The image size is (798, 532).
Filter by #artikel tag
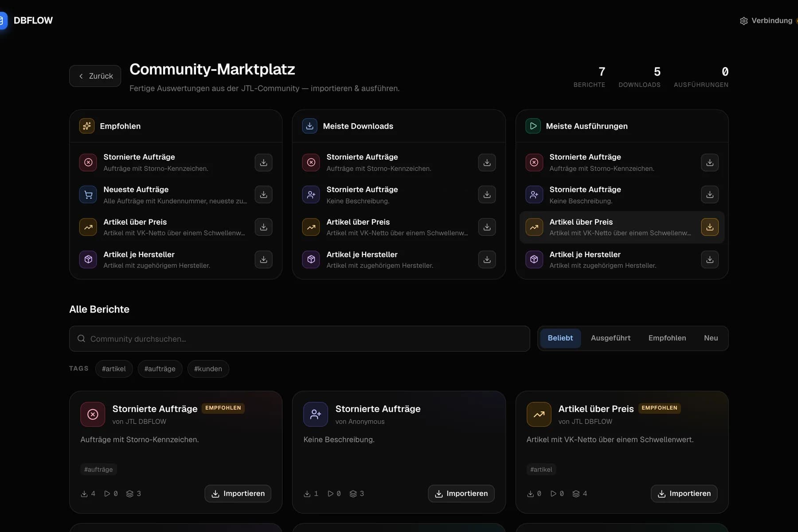tap(114, 369)
